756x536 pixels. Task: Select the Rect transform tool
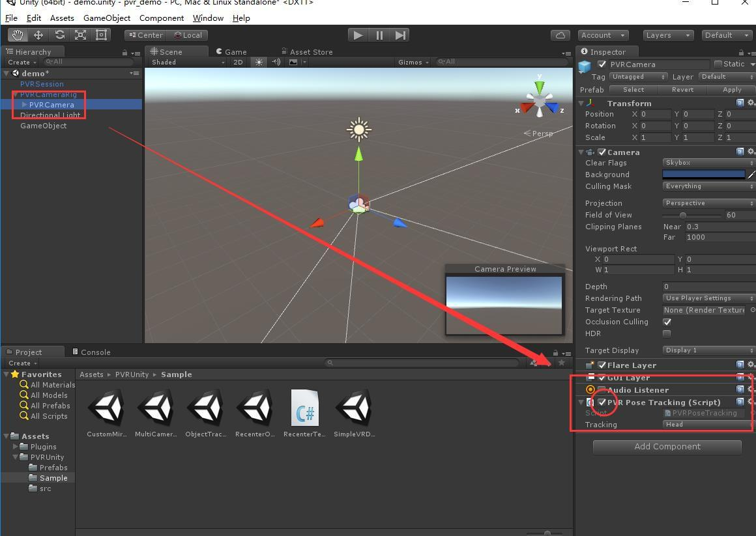point(101,35)
